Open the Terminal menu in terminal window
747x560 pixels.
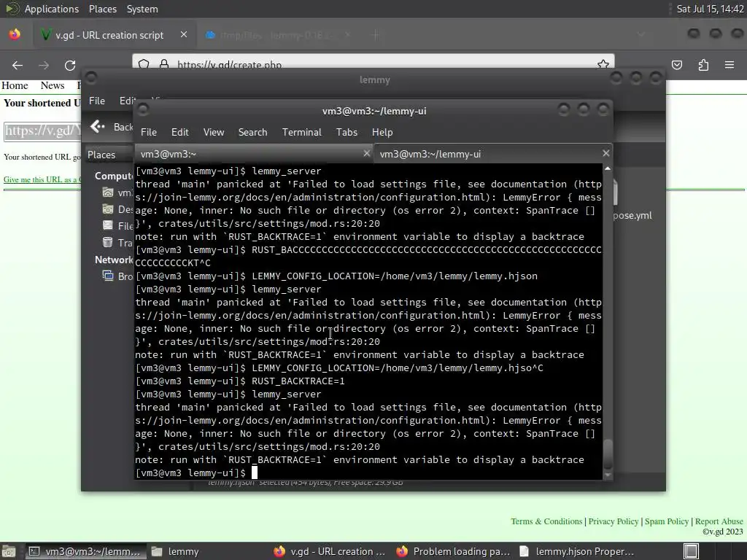[x=301, y=133]
